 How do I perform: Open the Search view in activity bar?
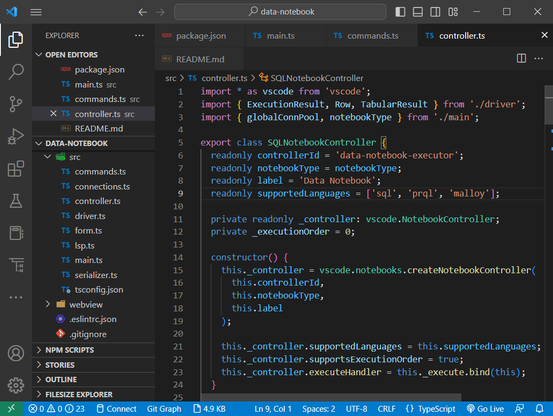click(x=16, y=72)
